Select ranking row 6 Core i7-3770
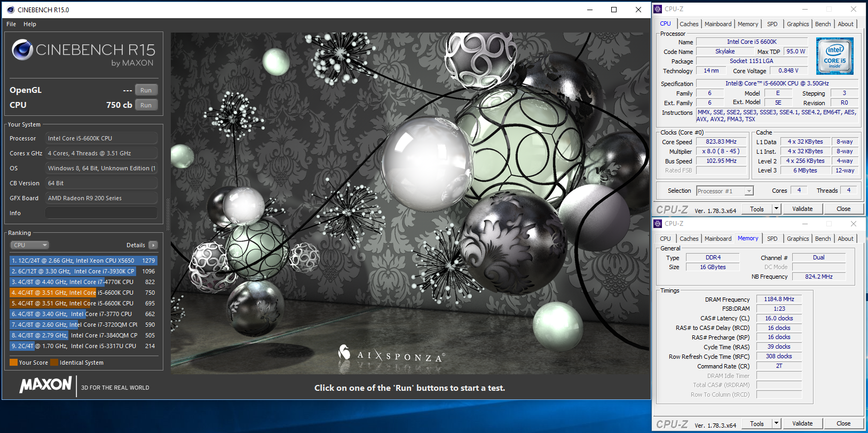The width and height of the screenshot is (868, 433). pos(83,314)
